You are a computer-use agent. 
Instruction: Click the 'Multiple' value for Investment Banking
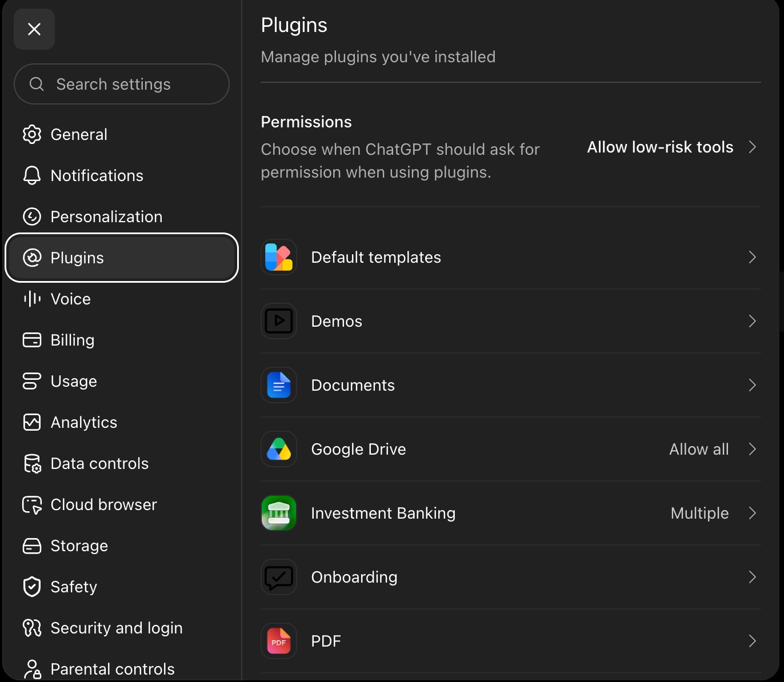coord(699,513)
